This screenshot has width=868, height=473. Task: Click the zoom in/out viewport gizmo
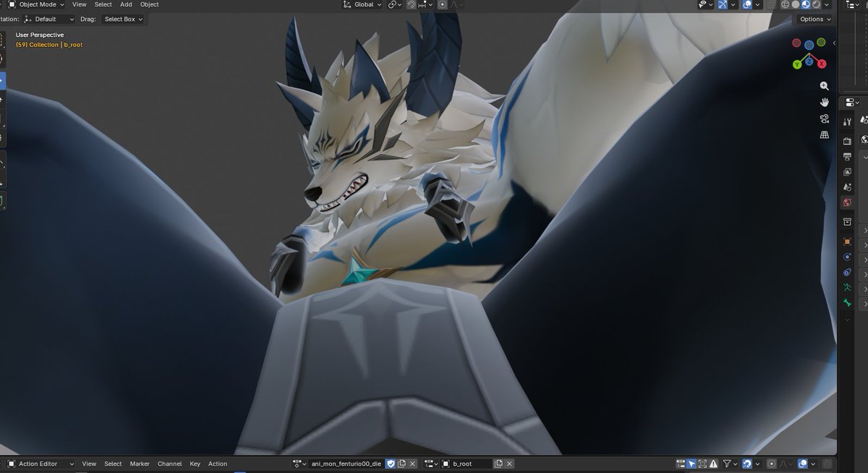click(824, 85)
